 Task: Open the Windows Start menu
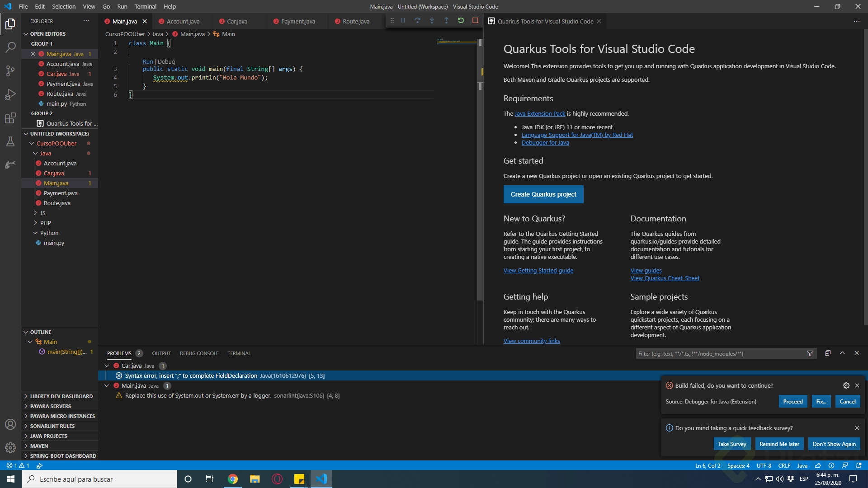pos(11,479)
